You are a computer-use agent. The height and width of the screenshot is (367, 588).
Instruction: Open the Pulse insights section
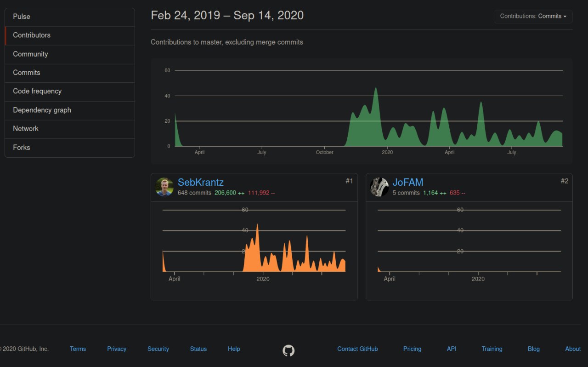click(x=70, y=17)
